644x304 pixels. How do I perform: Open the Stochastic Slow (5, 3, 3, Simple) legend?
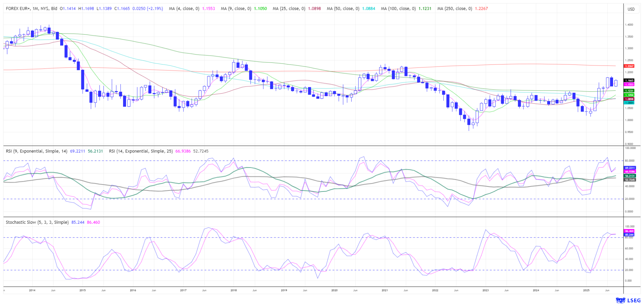click(x=37, y=222)
